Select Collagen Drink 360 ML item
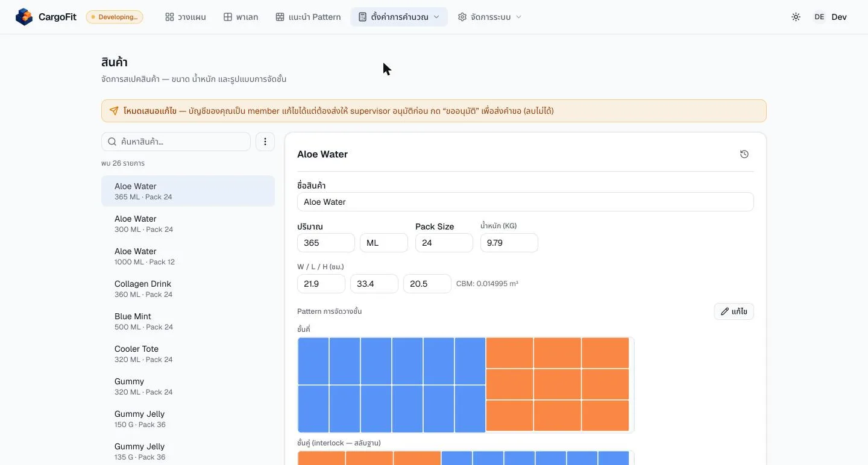 click(x=188, y=289)
